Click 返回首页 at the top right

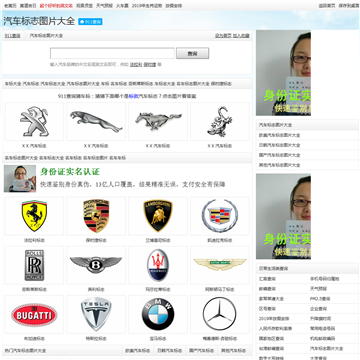point(327,6)
